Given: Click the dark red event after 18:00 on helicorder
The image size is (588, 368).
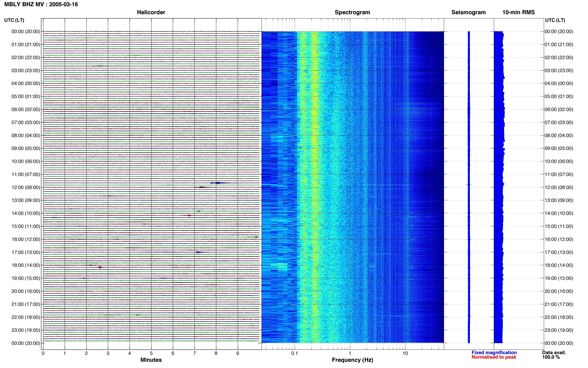Looking at the screenshot, I should pyautogui.click(x=100, y=267).
